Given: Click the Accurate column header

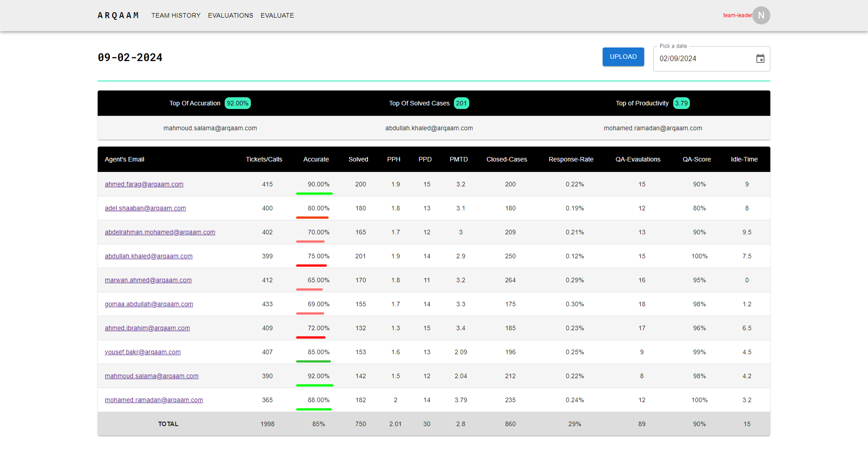Looking at the screenshot, I should point(316,159).
